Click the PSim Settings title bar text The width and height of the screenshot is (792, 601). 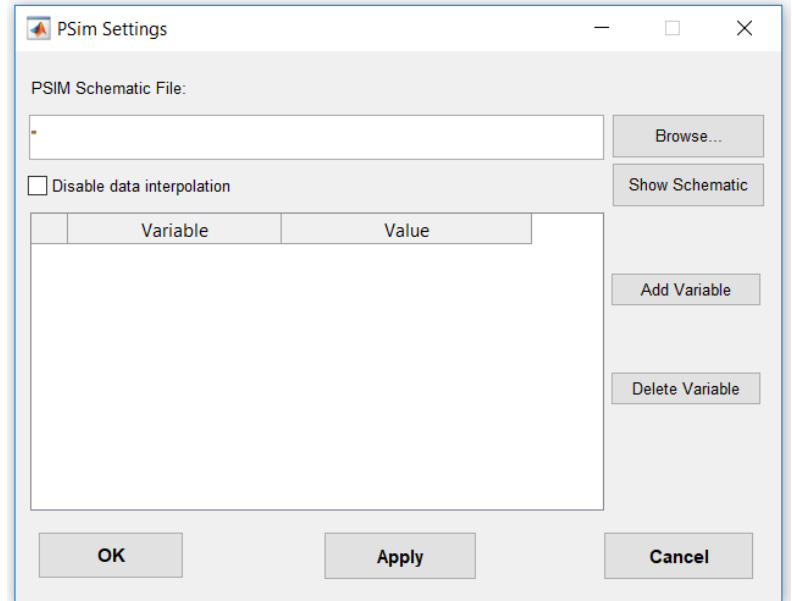coord(111,29)
